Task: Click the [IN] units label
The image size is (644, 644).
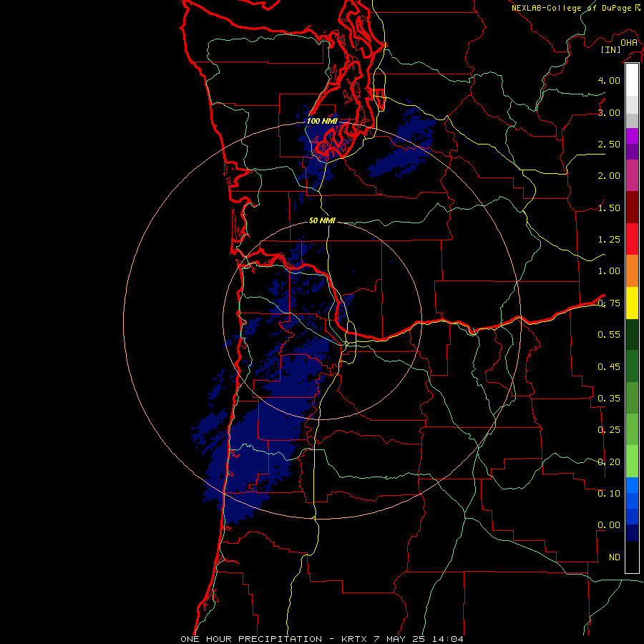Action: coord(611,49)
